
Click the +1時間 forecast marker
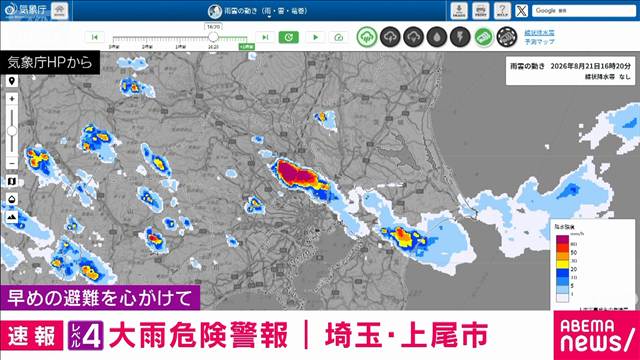pos(247,47)
